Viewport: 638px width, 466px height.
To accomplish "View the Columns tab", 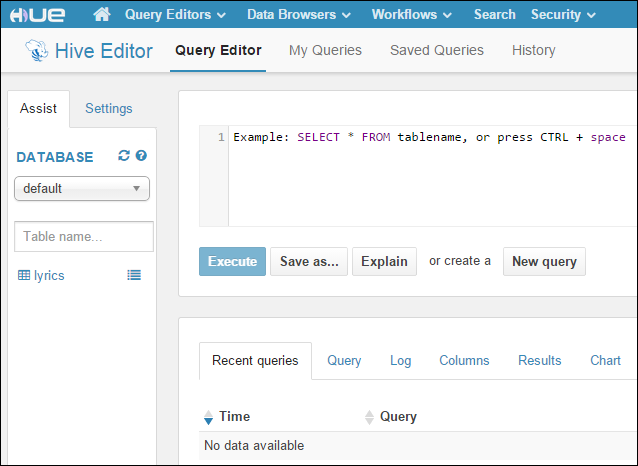I will click(464, 361).
